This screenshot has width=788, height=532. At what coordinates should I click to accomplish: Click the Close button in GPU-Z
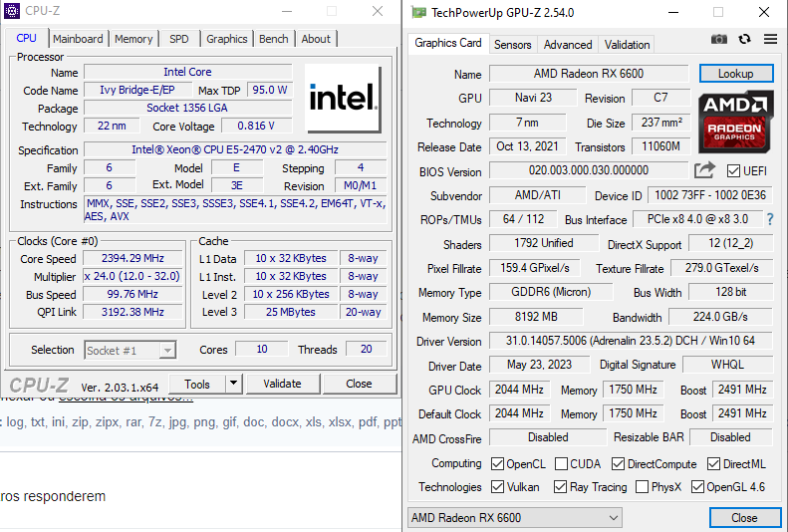[744, 517]
